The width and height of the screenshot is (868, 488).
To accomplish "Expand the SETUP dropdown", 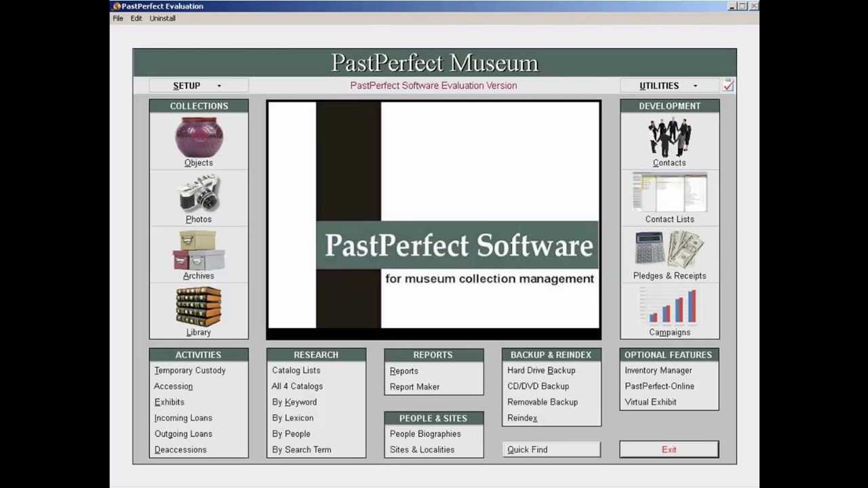I will click(199, 85).
